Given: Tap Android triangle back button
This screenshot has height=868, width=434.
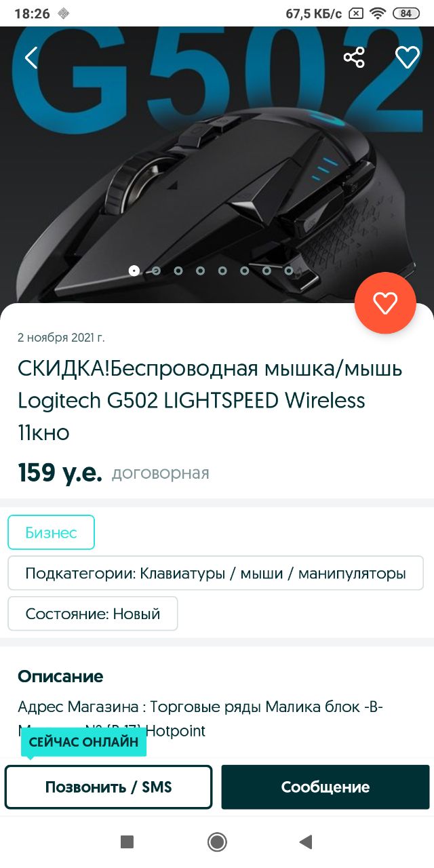Looking at the screenshot, I should click(x=306, y=842).
